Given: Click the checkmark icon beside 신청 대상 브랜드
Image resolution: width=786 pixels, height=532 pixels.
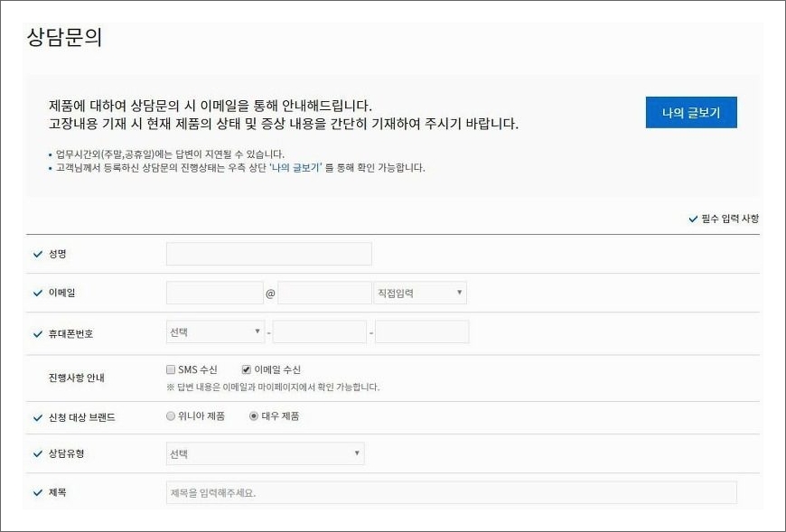Looking at the screenshot, I should (37, 416).
